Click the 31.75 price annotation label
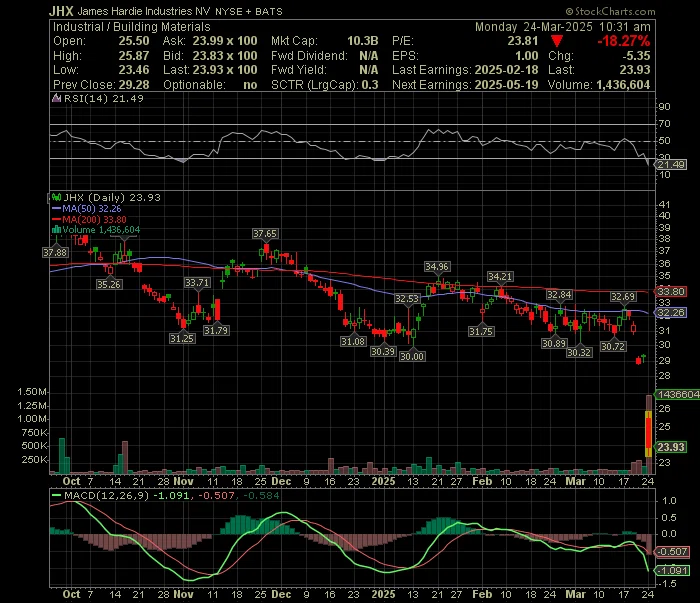700x603 pixels. tap(481, 331)
